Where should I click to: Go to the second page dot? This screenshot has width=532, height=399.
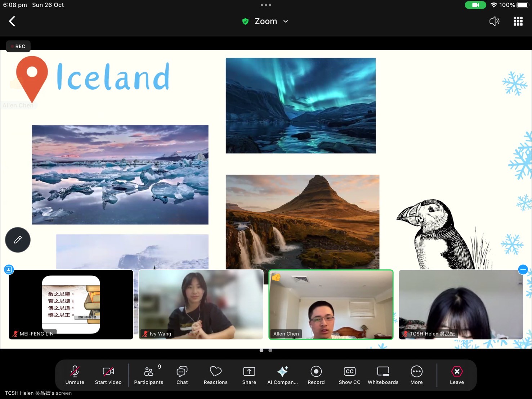pyautogui.click(x=271, y=350)
